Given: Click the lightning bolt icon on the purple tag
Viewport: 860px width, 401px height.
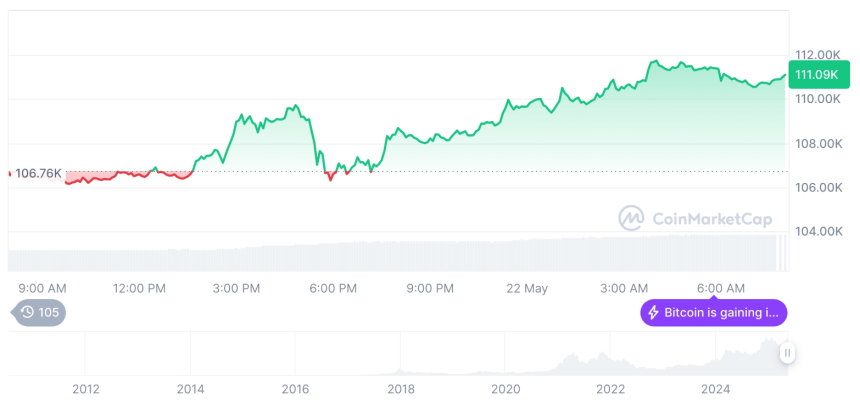Looking at the screenshot, I should pyautogui.click(x=654, y=313).
